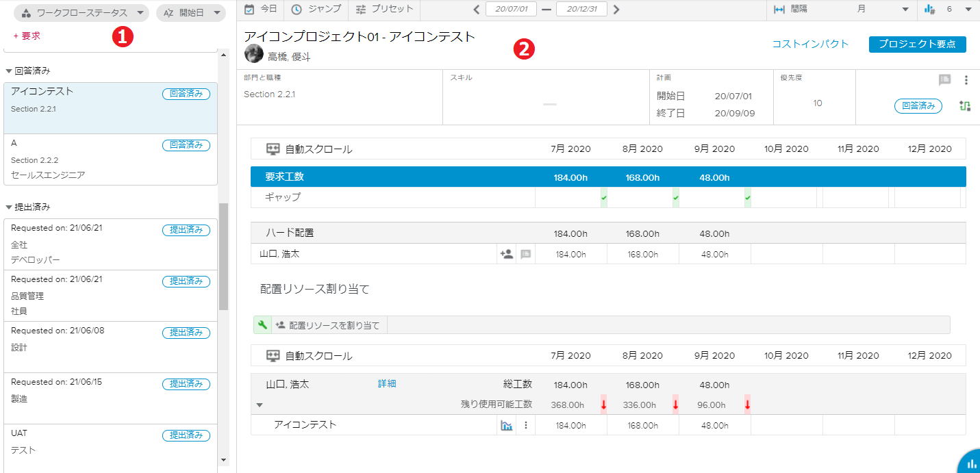Collapse the 提出済み group
Viewport: 980px width, 473px height.
pos(9,207)
